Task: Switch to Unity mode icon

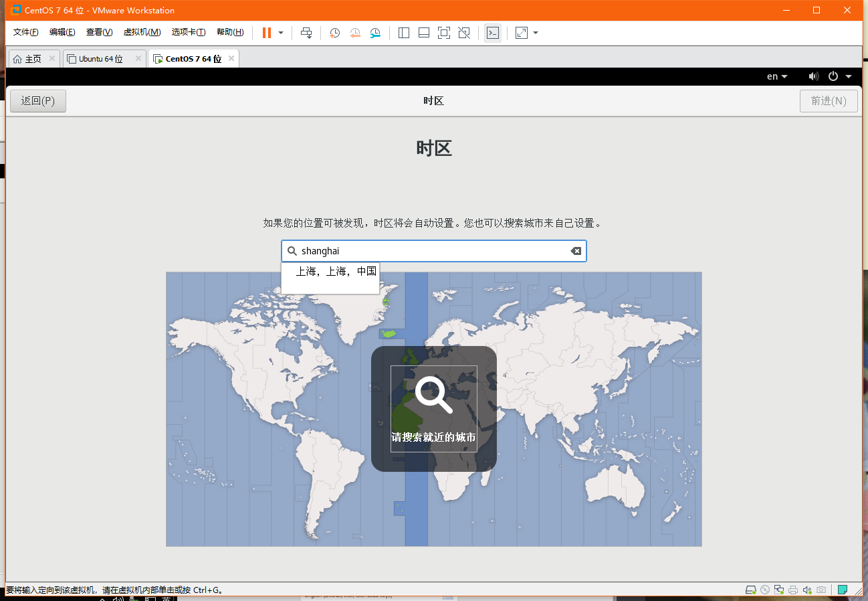Action: click(464, 33)
